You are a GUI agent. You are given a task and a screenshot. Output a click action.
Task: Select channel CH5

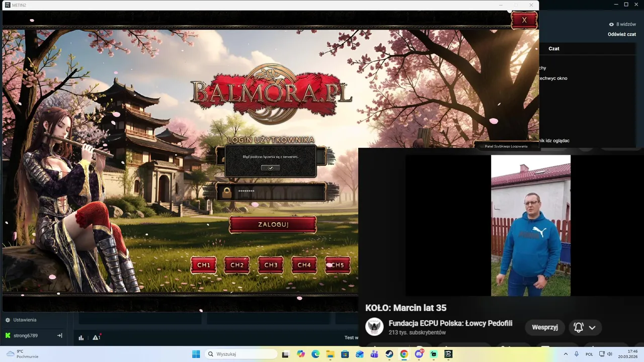[338, 265]
